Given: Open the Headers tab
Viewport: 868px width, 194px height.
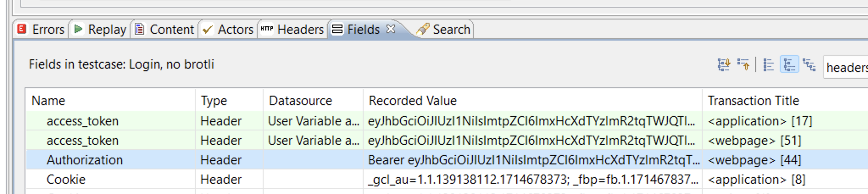Looking at the screenshot, I should point(292,29).
